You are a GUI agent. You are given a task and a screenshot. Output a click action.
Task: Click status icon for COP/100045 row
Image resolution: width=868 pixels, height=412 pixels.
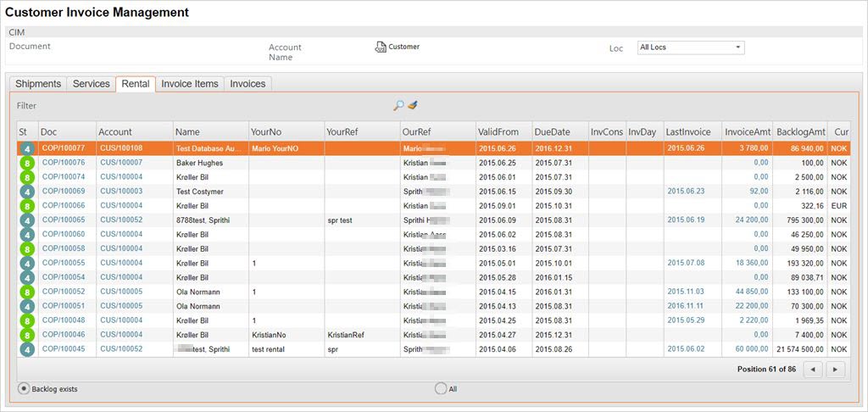tap(26, 349)
